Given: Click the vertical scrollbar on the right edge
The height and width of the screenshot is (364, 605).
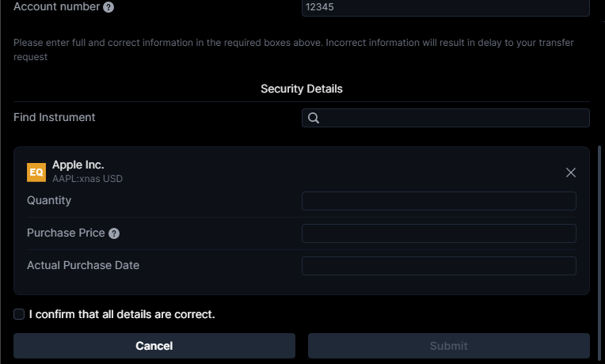Looking at the screenshot, I should tap(599, 255).
